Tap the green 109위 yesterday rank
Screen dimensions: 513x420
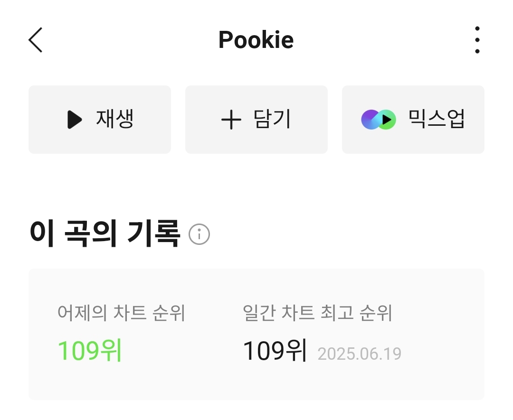tap(90, 352)
